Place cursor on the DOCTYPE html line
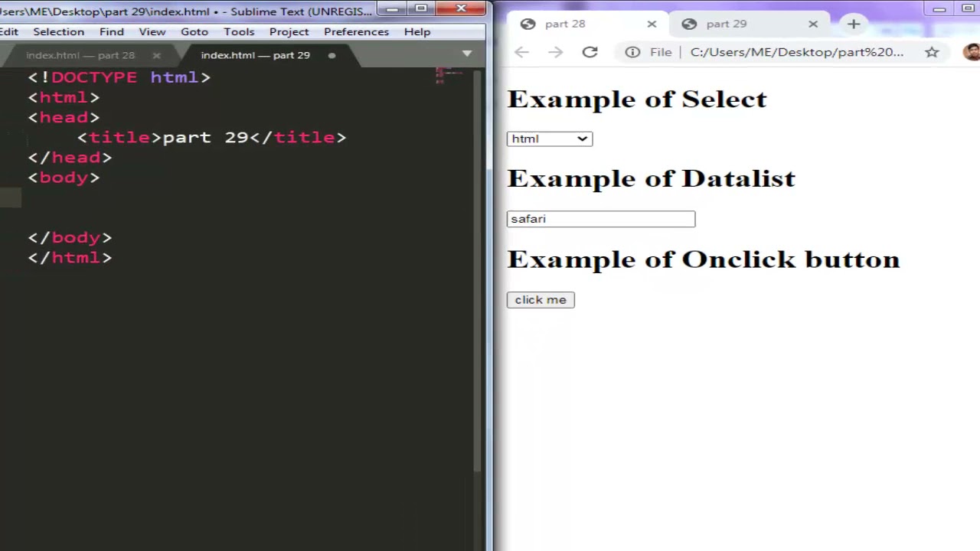The height and width of the screenshot is (551, 980). coord(119,77)
